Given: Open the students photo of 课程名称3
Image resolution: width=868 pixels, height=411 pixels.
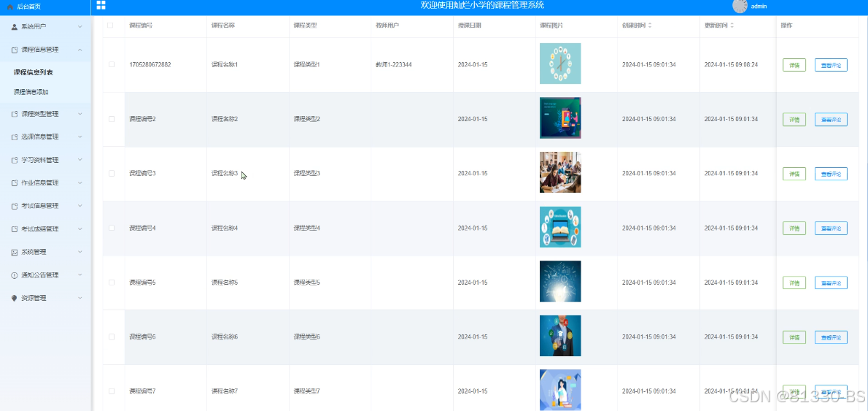Looking at the screenshot, I should click(560, 172).
